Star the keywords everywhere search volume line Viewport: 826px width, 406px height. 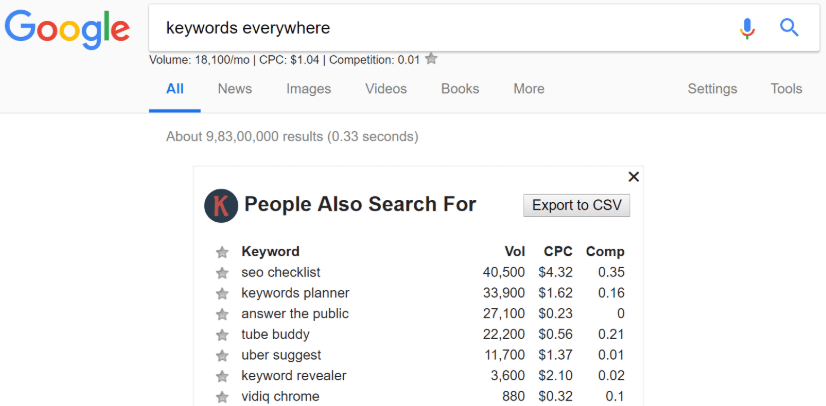(x=431, y=58)
